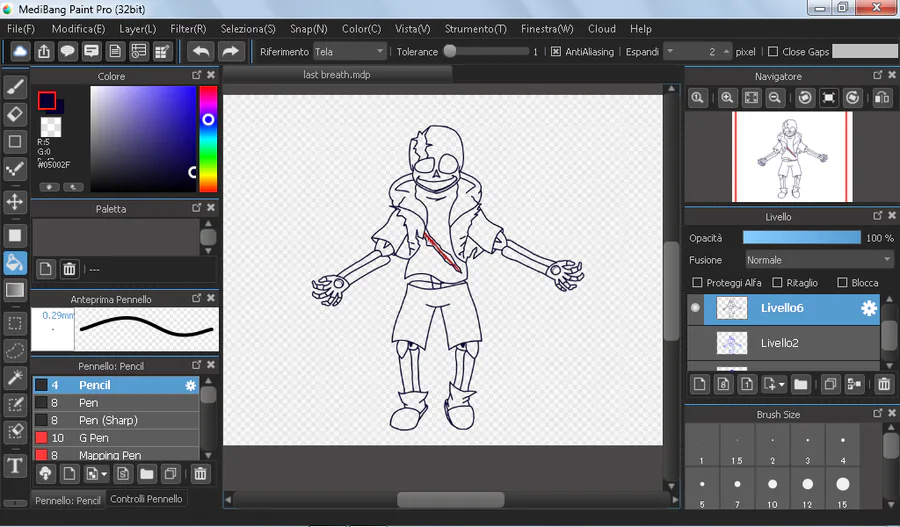This screenshot has height=527, width=900.
Task: Select the Pen brush
Action: click(115, 403)
